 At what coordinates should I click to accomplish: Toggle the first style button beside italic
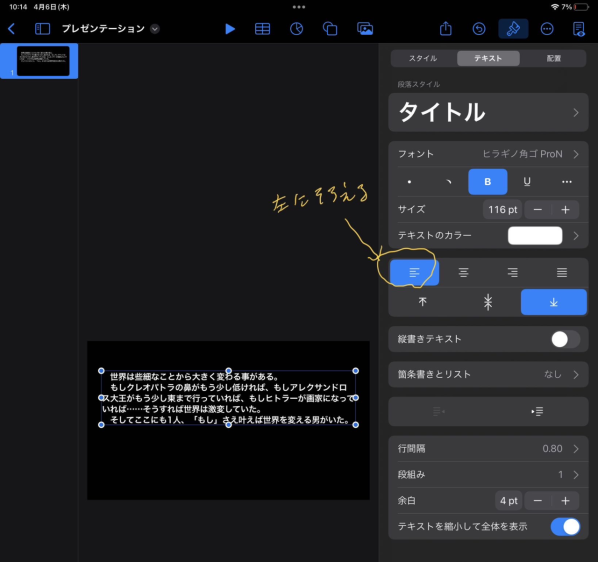point(409,182)
